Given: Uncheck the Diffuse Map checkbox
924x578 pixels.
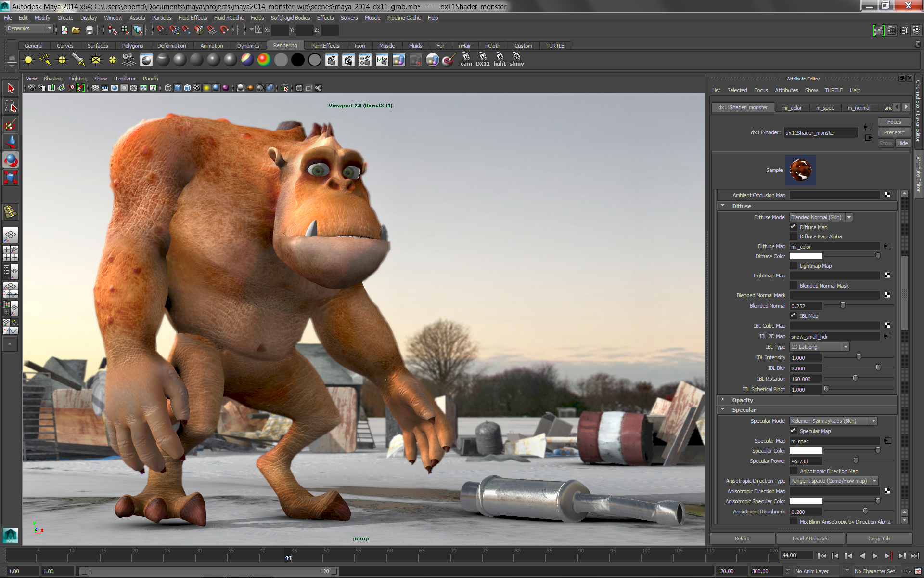Looking at the screenshot, I should click(x=794, y=227).
